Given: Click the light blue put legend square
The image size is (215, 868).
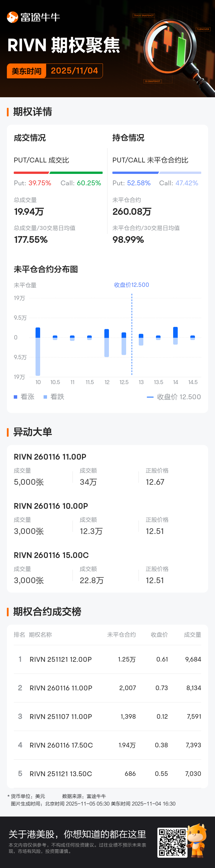Looking at the screenshot, I should (x=45, y=397).
